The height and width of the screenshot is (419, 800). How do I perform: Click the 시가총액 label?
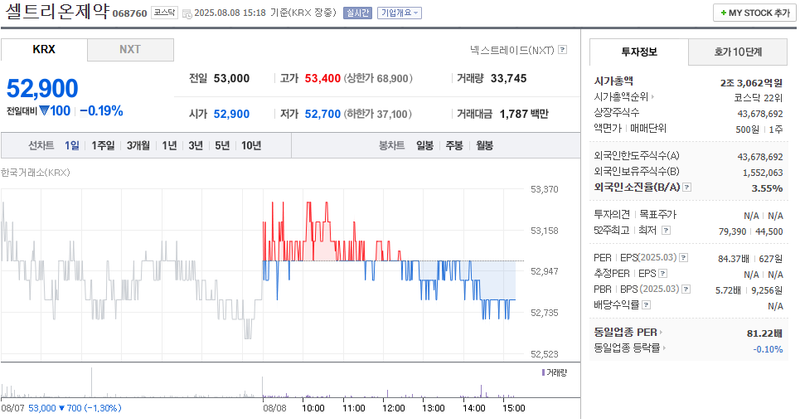[x=613, y=81]
